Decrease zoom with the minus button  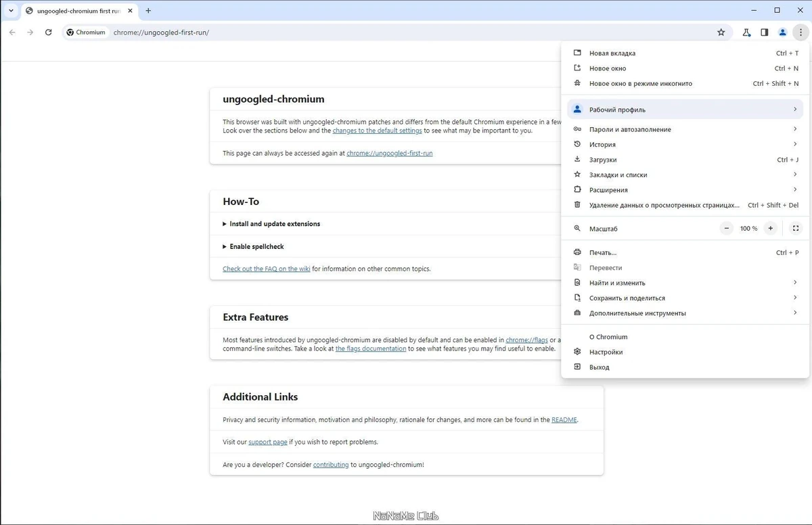(727, 229)
